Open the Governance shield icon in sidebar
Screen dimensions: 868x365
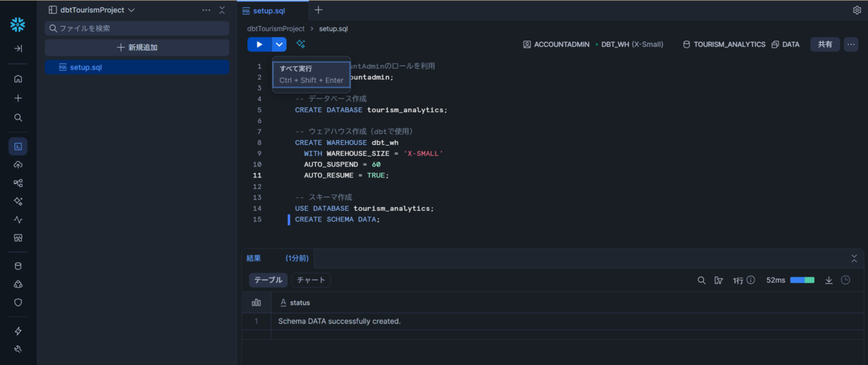tap(18, 302)
